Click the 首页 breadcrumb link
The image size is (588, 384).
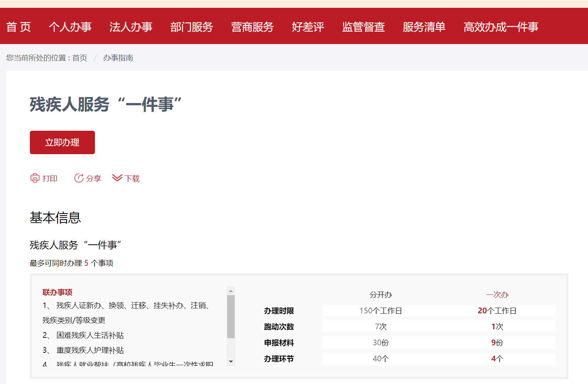[80, 58]
